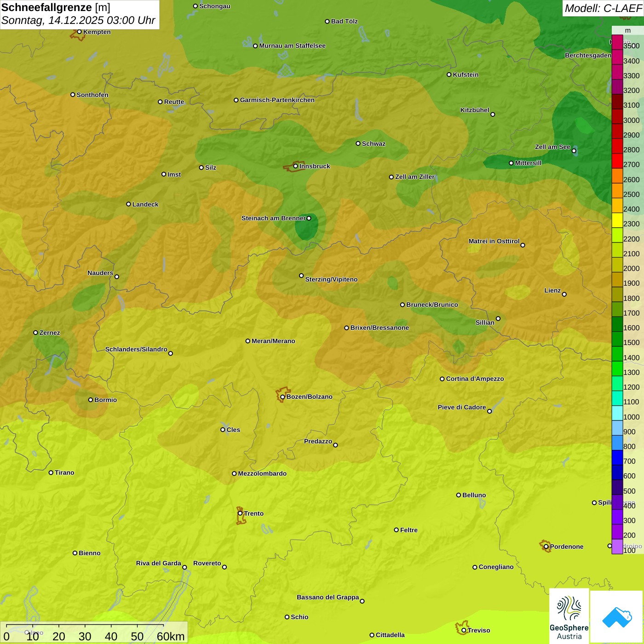Click the 'Cortina d'Ampezzo' label
This screenshot has width=644, height=644.
pos(475,379)
